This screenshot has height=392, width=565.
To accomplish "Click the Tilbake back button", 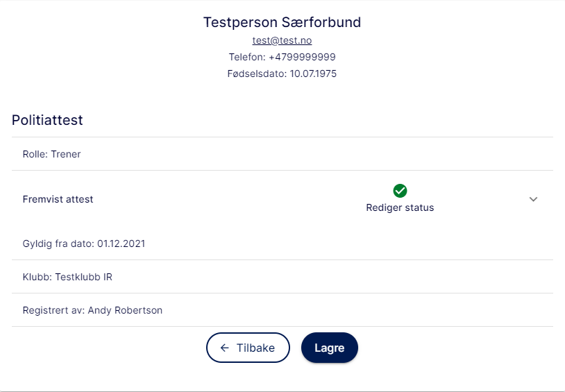I will coord(248,348).
